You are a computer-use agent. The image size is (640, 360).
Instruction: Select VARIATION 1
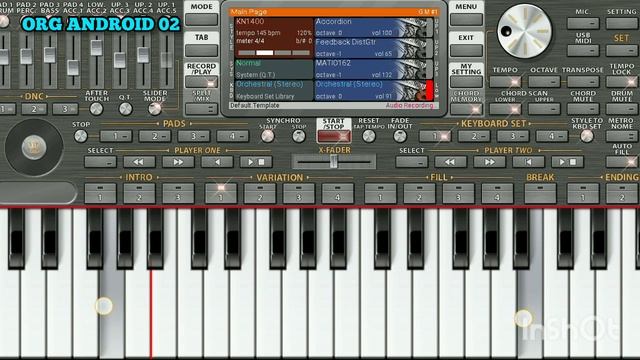point(221,193)
